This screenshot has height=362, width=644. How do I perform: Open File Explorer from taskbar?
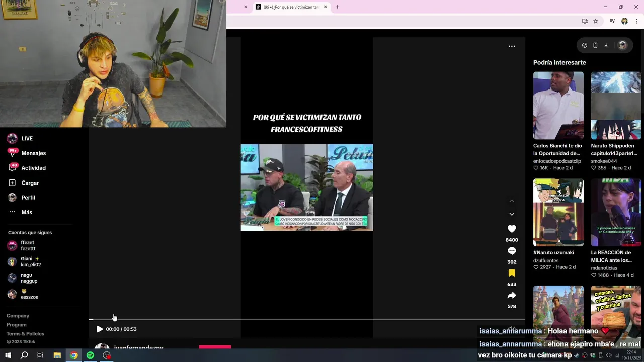57,355
